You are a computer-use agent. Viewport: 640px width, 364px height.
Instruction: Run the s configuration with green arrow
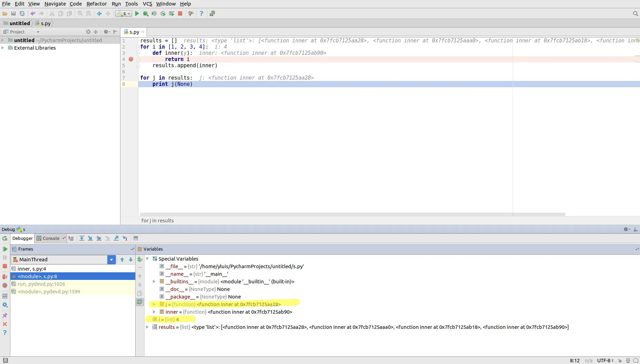tap(137, 14)
